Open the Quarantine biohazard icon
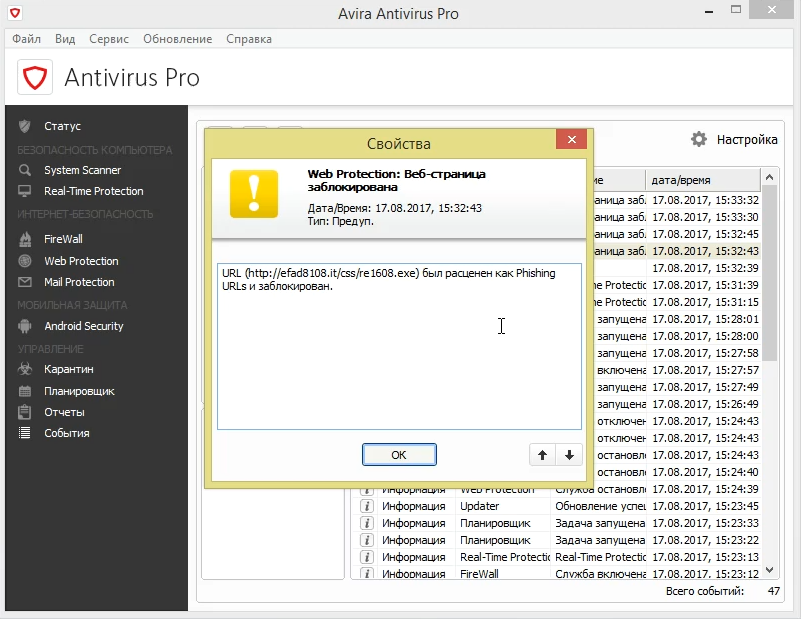Screen dimensions: 801x619 [x=25, y=369]
